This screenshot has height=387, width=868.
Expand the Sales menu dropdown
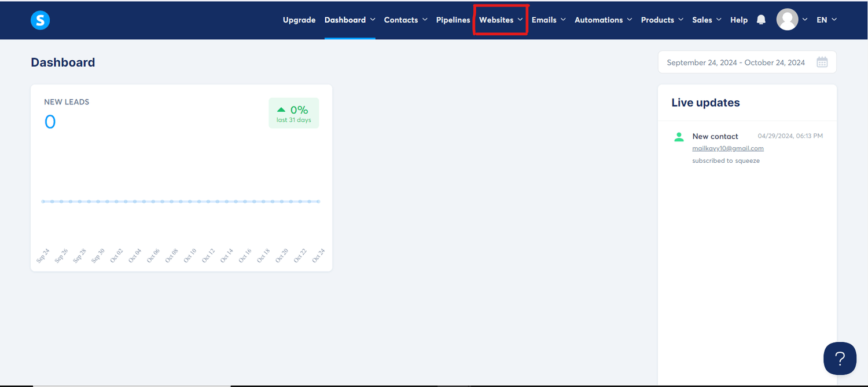tap(707, 20)
